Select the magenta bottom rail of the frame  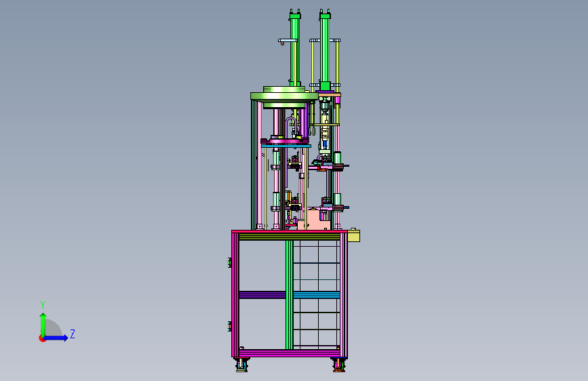(289, 353)
